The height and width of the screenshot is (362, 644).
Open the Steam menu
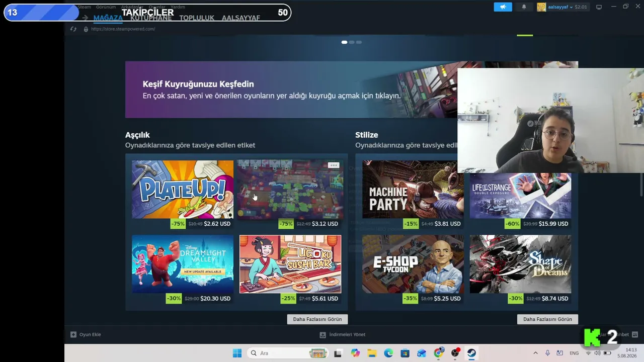(x=84, y=7)
